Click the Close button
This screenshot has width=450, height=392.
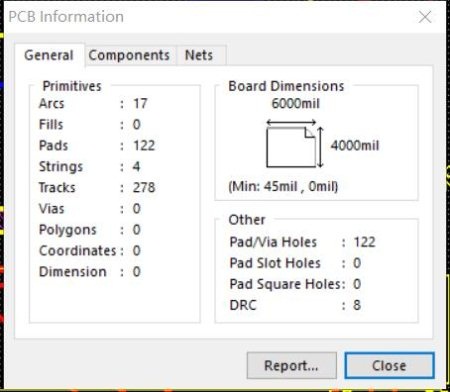click(x=389, y=365)
